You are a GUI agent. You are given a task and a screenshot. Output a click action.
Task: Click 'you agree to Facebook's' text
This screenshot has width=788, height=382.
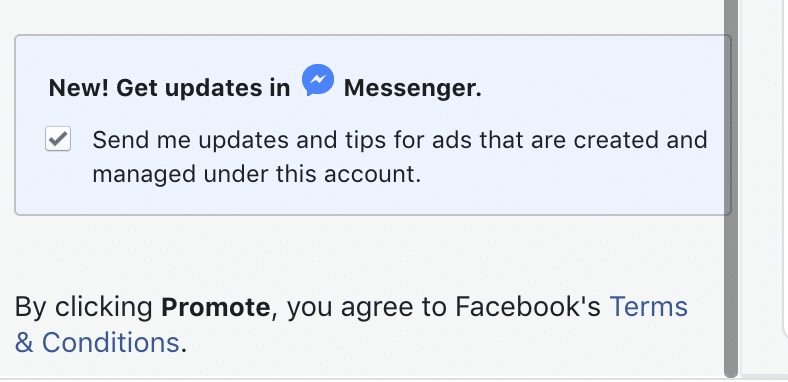444,307
